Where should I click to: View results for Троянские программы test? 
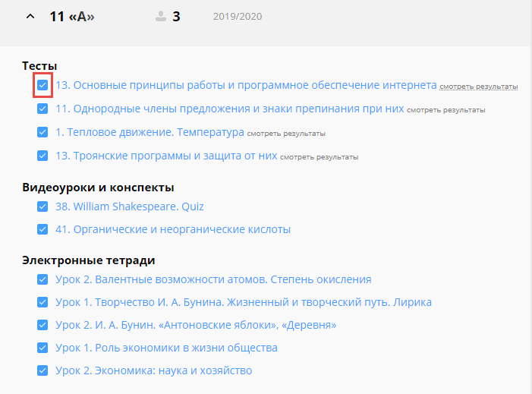point(320,157)
